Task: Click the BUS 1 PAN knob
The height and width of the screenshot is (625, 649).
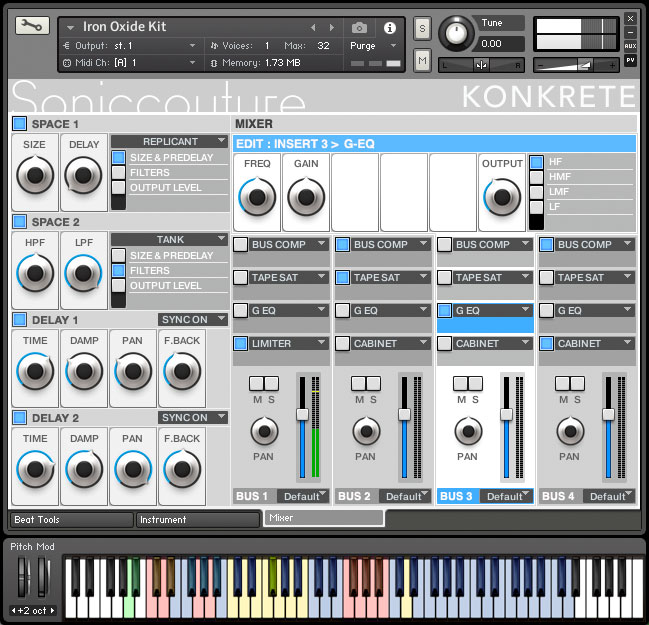Action: point(264,431)
